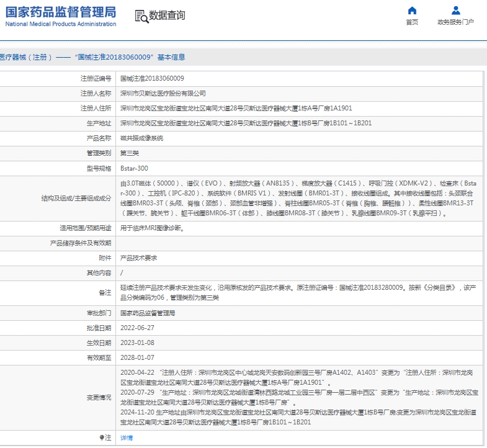487x448 pixels.
Task: Click the 批准日期 row label
Action: (99, 328)
